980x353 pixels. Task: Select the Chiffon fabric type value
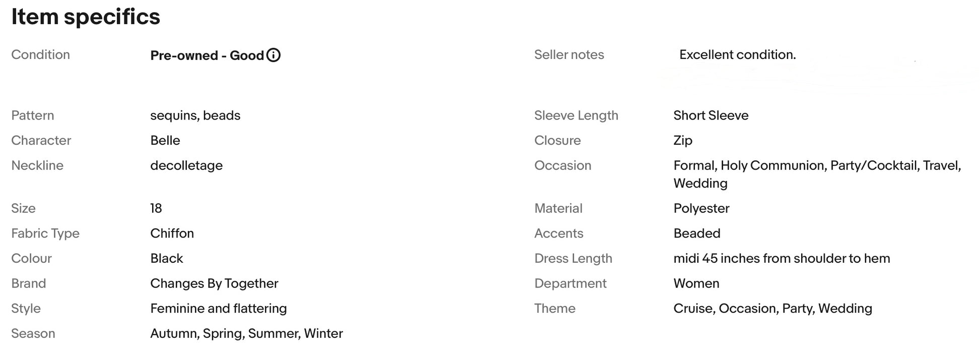[172, 233]
